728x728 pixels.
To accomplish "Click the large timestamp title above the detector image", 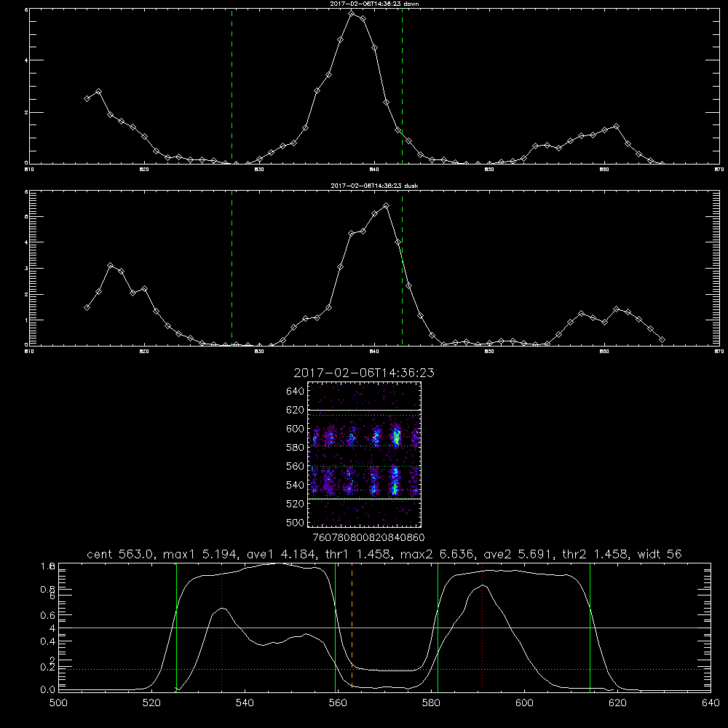I will 364,373.
